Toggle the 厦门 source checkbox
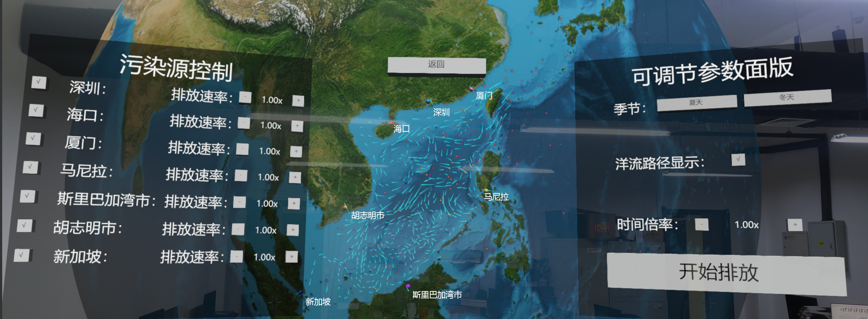This screenshot has width=868, height=319. click(x=33, y=138)
